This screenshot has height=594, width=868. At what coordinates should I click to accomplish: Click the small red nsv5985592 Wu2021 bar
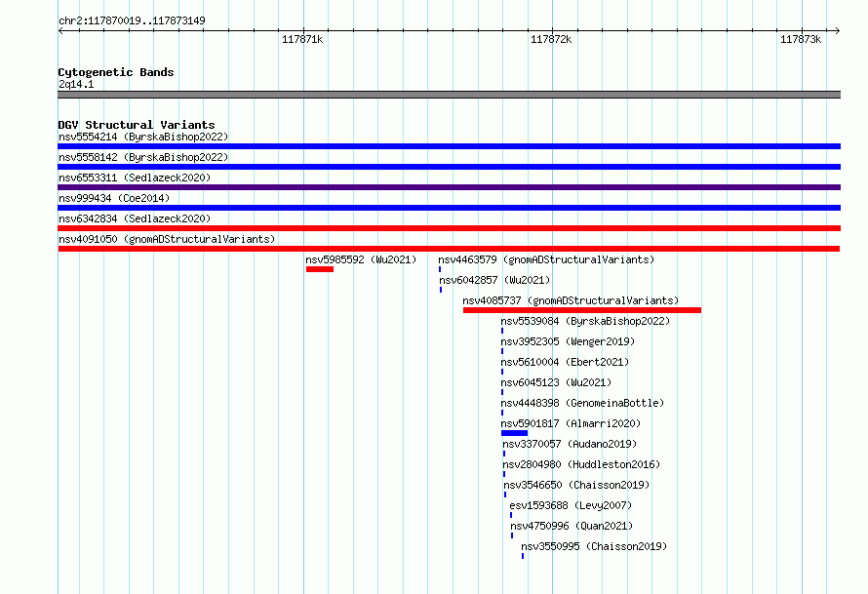pos(320,269)
